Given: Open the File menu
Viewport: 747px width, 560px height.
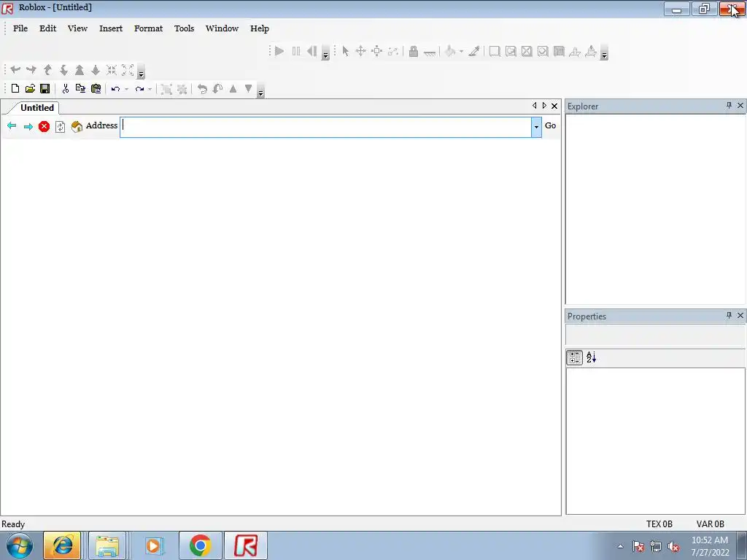Looking at the screenshot, I should [20, 28].
